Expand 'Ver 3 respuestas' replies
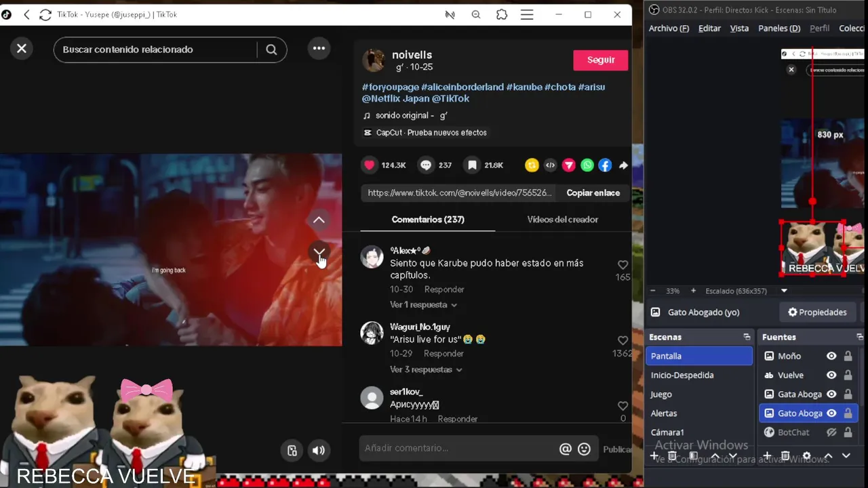The height and width of the screenshot is (488, 868). click(x=426, y=370)
